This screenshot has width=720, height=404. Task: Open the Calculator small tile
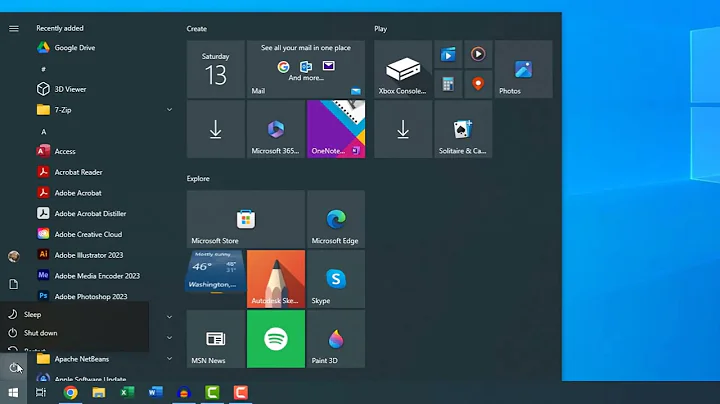coord(448,84)
